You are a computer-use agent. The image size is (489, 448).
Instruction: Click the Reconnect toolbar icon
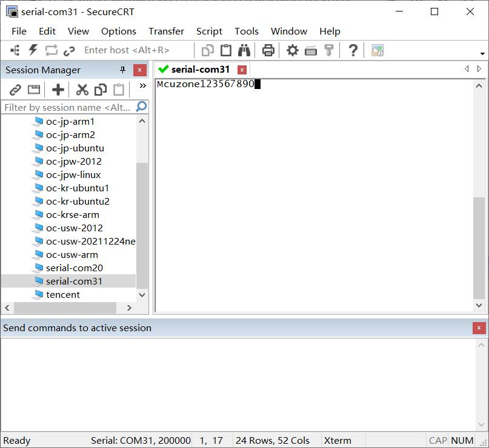click(x=51, y=50)
